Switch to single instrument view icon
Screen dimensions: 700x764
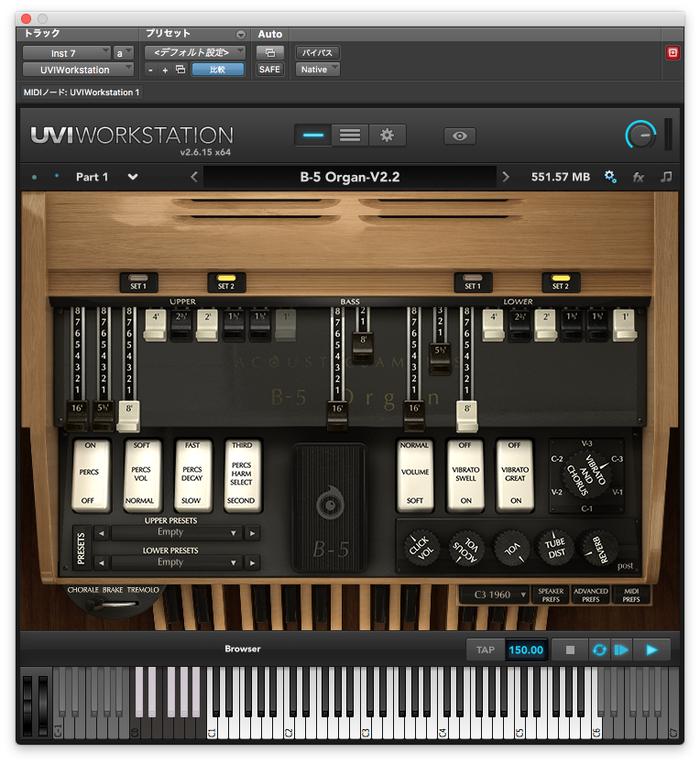pyautogui.click(x=313, y=135)
